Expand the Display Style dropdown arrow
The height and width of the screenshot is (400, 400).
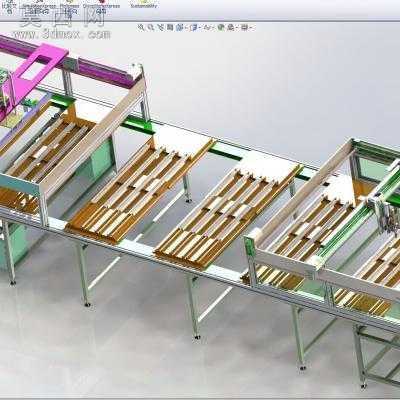click(x=200, y=28)
